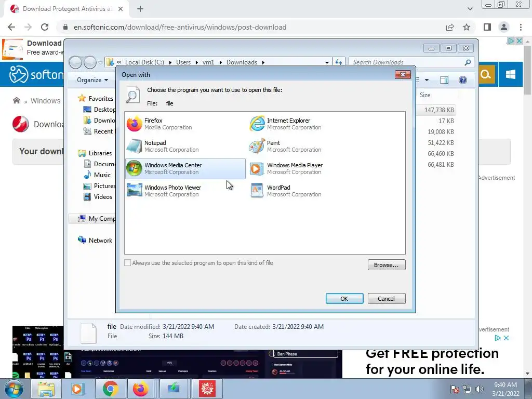Viewport: 532px width, 399px height.
Task: Open Windows Start button
Action: pyautogui.click(x=14, y=389)
